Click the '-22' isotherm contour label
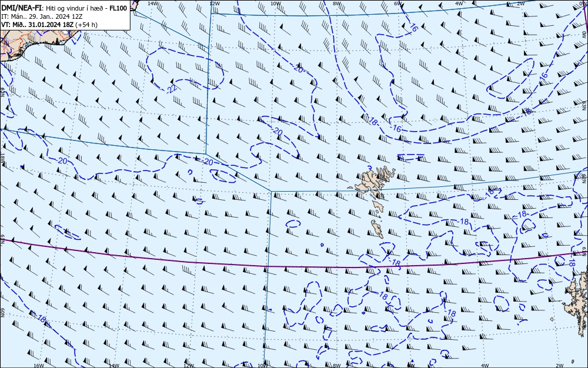 (x=172, y=88)
